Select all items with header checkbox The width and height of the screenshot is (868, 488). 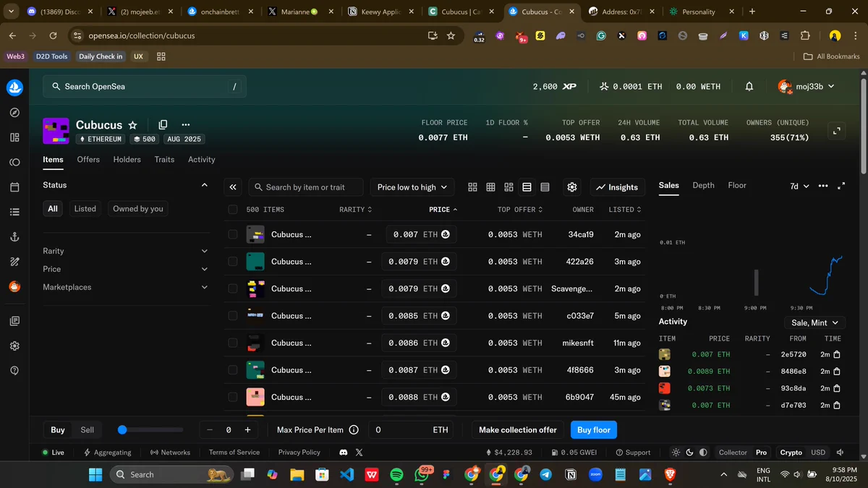[x=232, y=210]
